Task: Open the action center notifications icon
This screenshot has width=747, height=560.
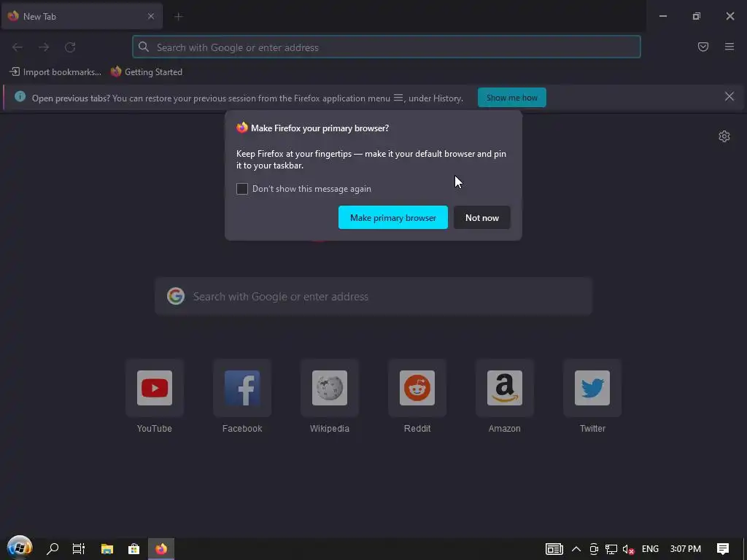Action: tap(723, 549)
